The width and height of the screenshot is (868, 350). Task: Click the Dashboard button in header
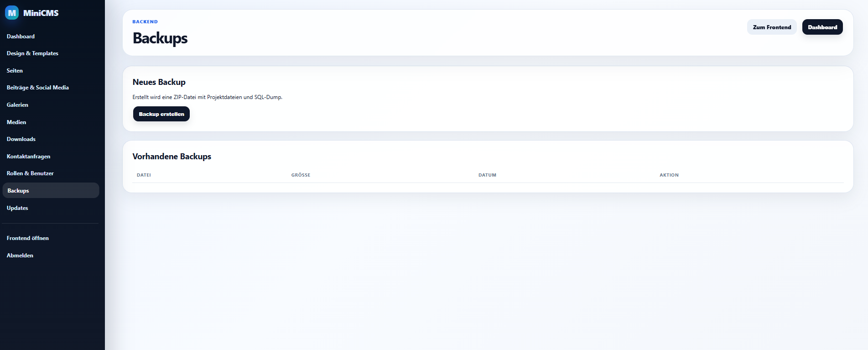822,27
